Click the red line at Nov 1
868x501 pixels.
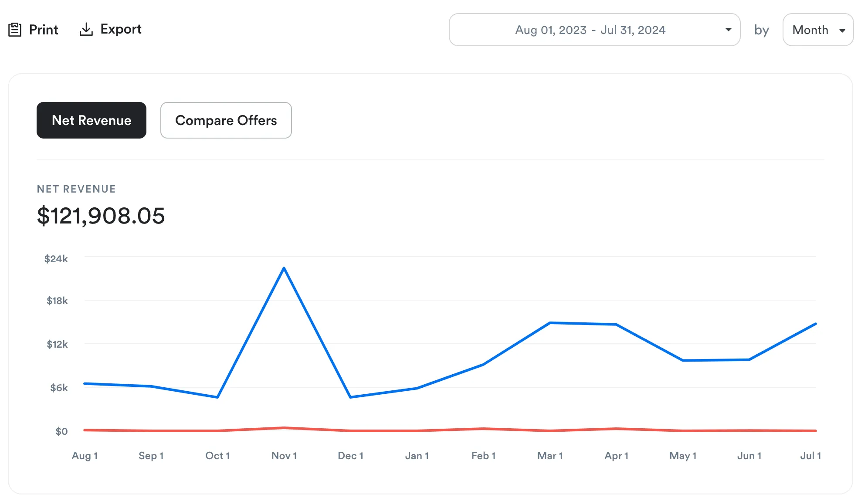coord(284,428)
